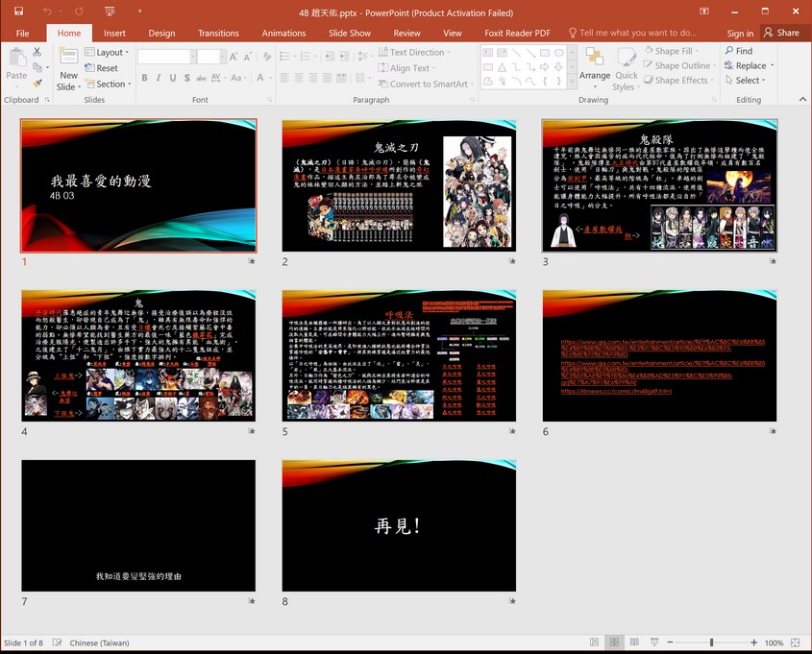Open the Section dropdown
This screenshot has height=654, width=812.
point(108,84)
